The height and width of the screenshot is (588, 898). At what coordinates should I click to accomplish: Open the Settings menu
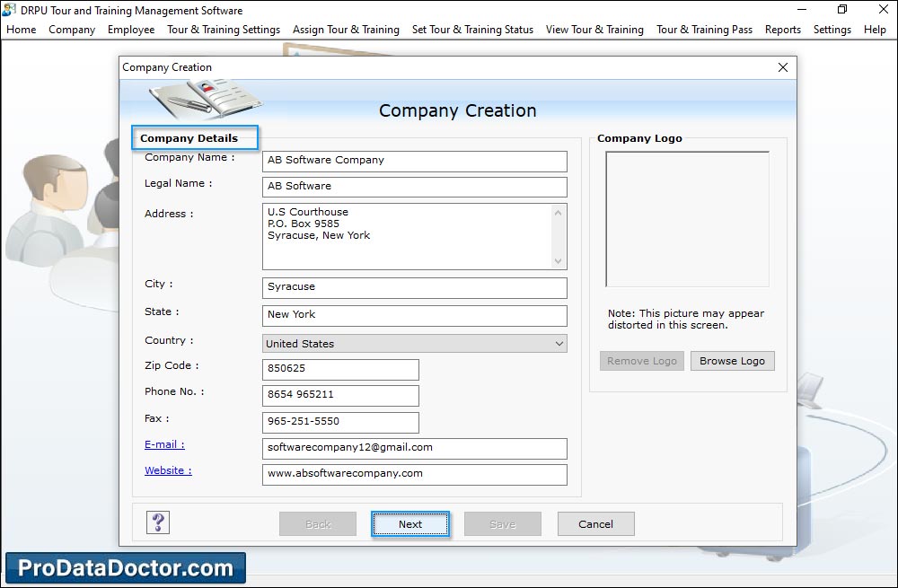pos(832,30)
